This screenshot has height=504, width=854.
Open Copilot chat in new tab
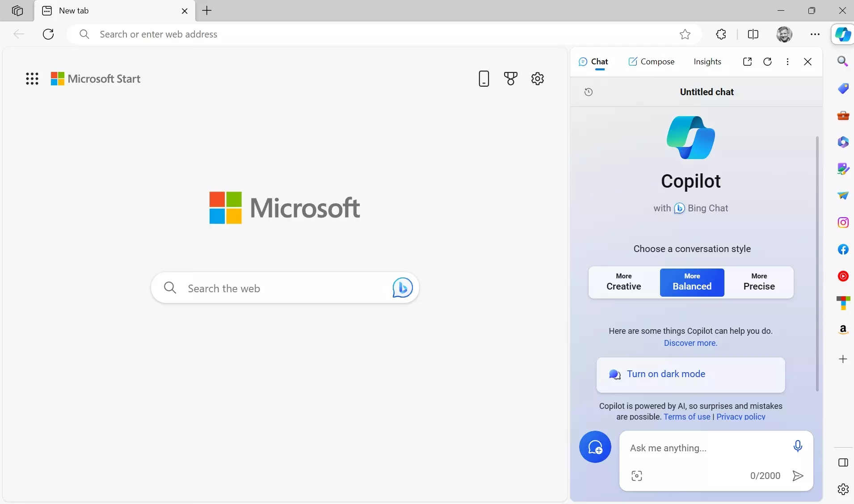pos(747,62)
